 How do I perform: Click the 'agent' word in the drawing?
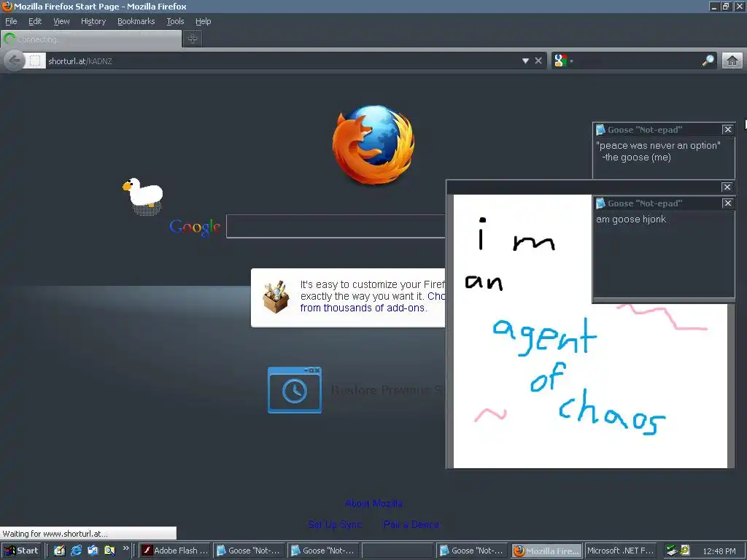point(544,336)
